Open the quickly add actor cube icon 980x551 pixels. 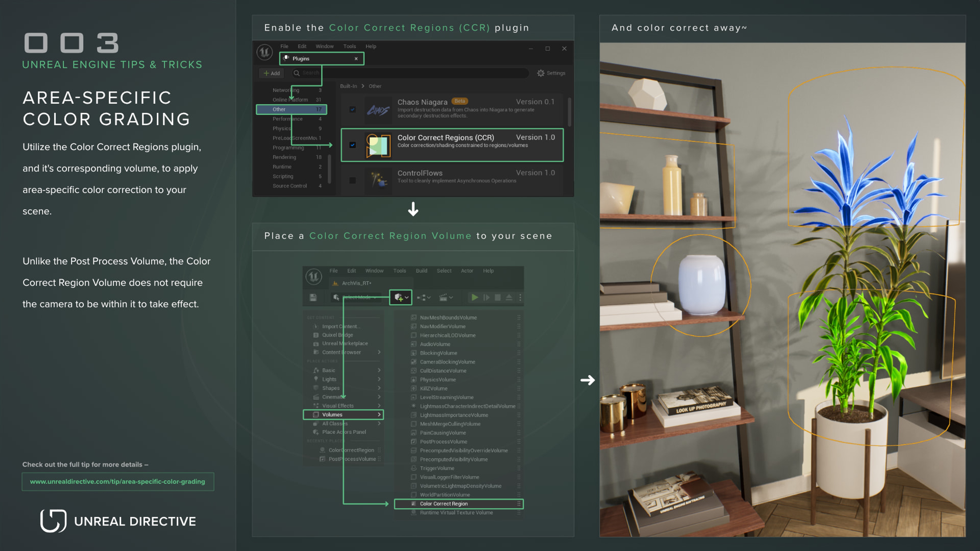tap(399, 297)
